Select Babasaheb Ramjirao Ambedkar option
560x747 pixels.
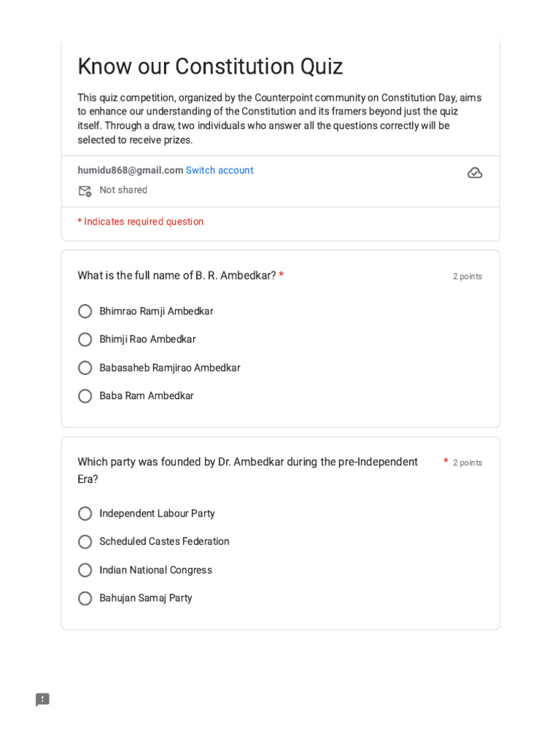tap(85, 368)
